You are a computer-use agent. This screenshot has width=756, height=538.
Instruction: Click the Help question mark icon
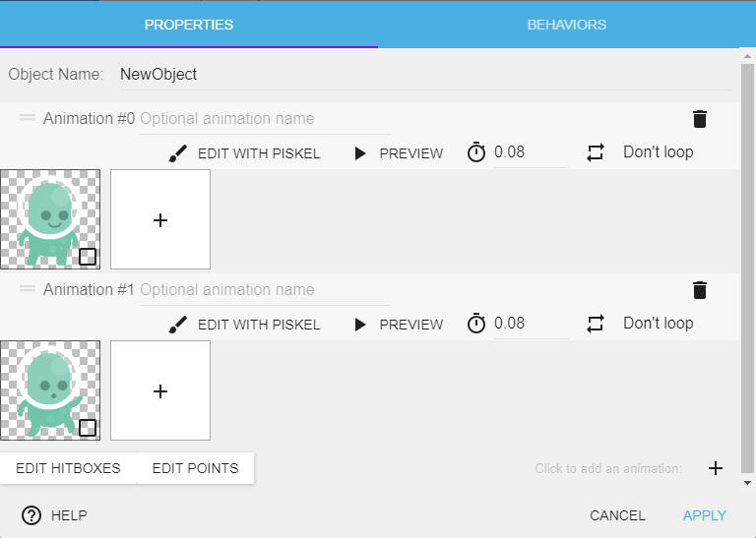(31, 515)
